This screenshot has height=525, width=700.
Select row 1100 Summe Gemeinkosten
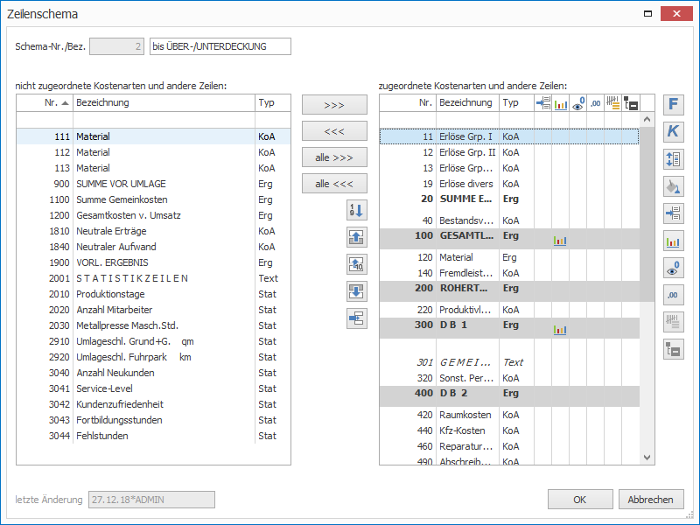coord(154,200)
